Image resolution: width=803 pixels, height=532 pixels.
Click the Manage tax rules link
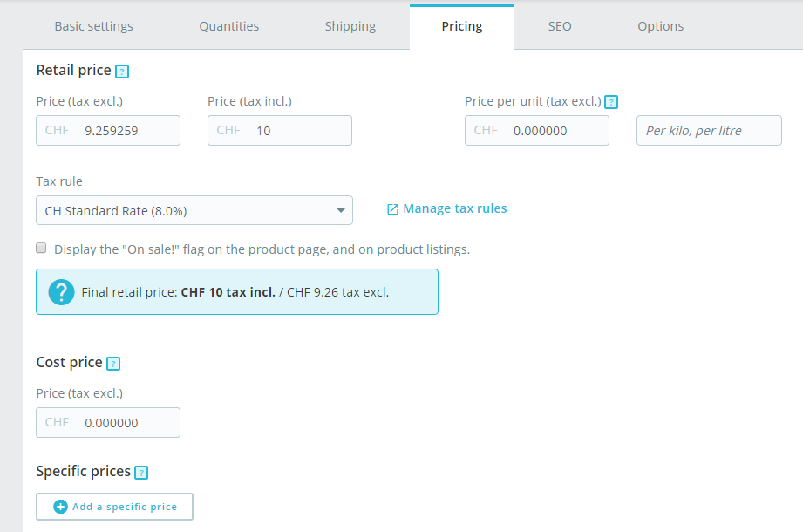[454, 208]
